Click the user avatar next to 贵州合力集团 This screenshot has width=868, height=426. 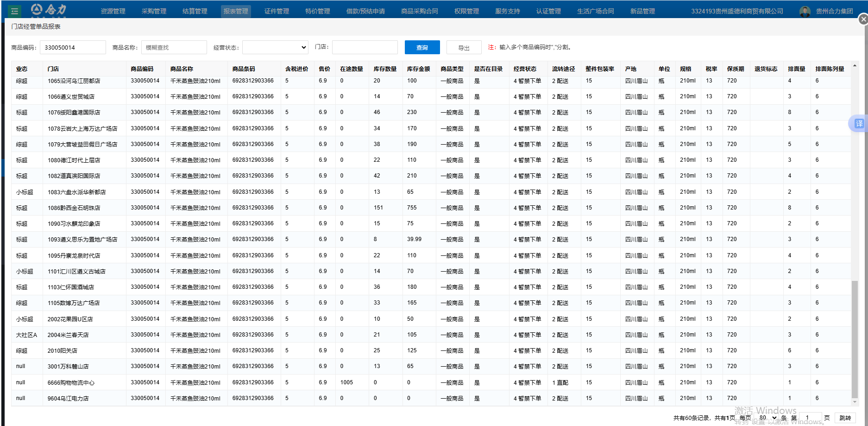pos(805,11)
